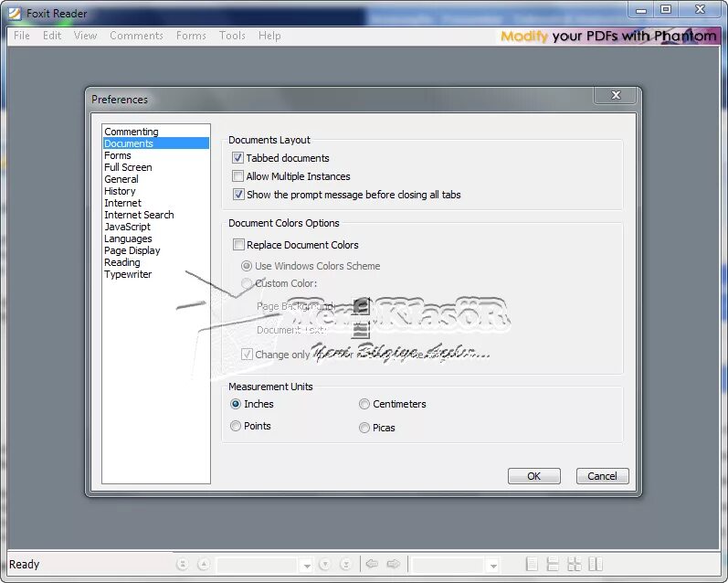Click the zoom level input field
The width and height of the screenshot is (728, 583).
449,566
